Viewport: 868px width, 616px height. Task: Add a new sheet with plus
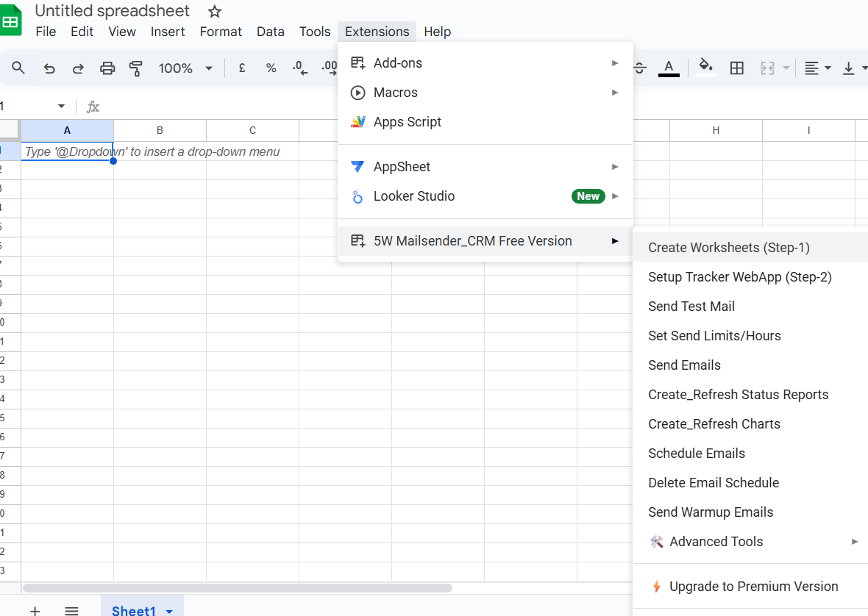pos(35,610)
